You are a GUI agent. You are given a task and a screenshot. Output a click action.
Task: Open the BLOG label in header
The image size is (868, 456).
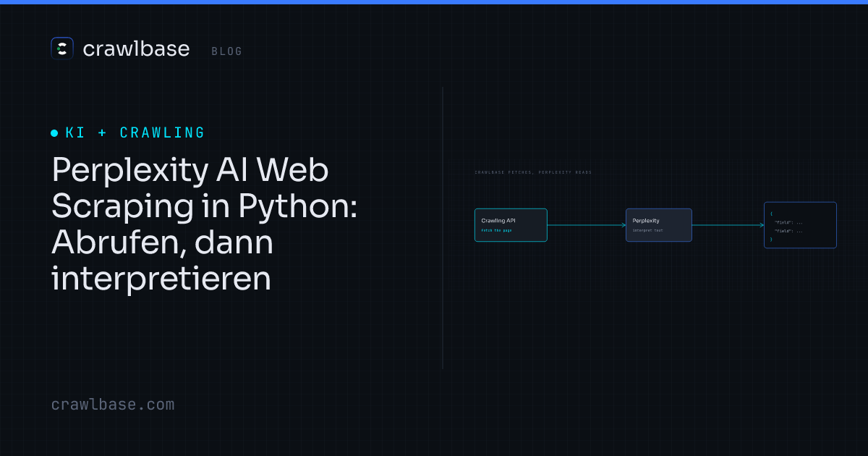[226, 51]
